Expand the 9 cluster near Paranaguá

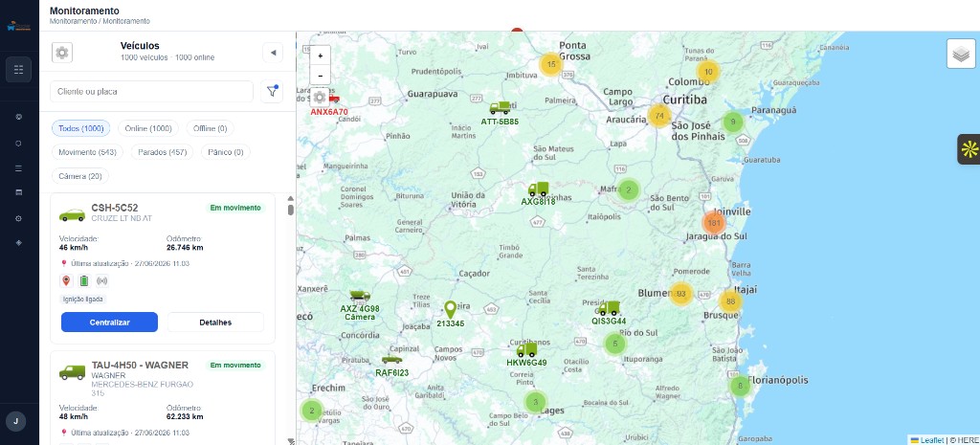click(x=732, y=122)
